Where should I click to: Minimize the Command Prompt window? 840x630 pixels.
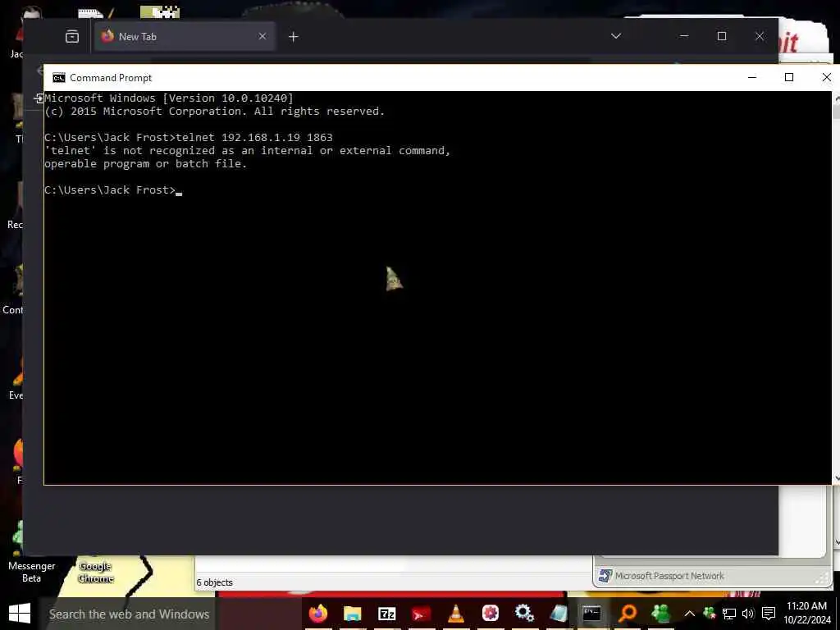752,77
